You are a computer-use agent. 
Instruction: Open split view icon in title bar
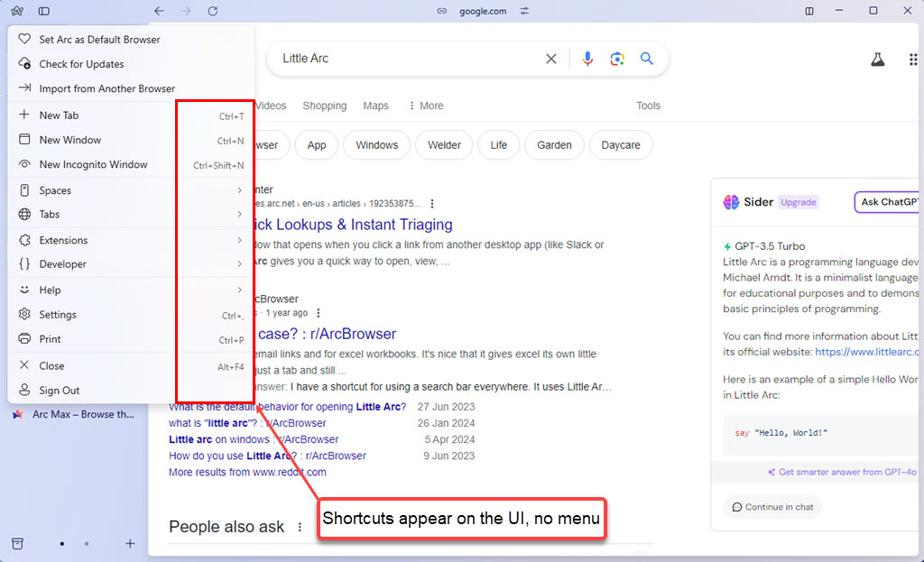tap(809, 11)
